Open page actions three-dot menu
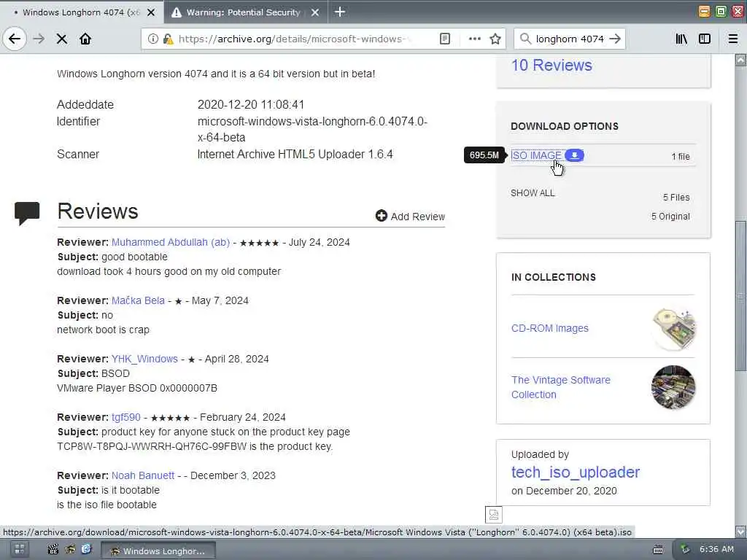The image size is (747, 560). click(x=474, y=39)
